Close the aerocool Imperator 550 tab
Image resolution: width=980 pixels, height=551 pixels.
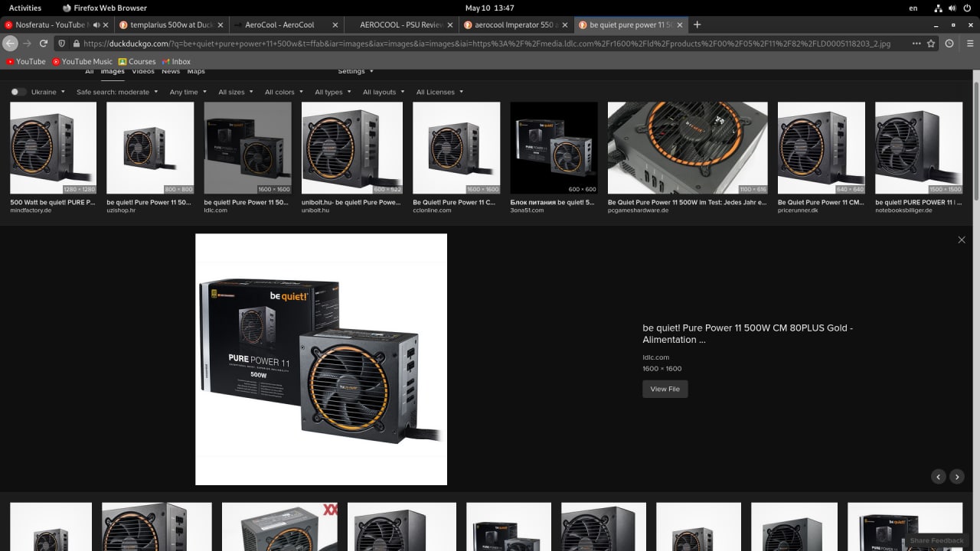coord(565,25)
